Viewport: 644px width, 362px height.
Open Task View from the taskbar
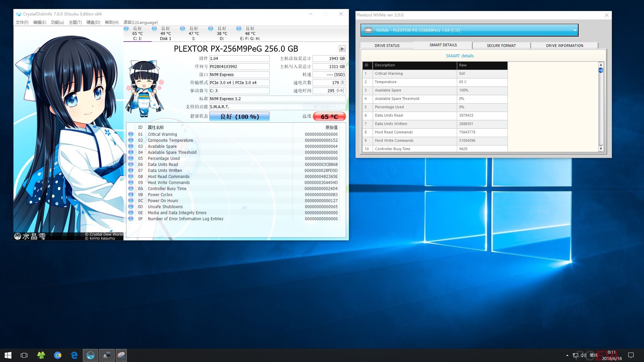click(24, 355)
